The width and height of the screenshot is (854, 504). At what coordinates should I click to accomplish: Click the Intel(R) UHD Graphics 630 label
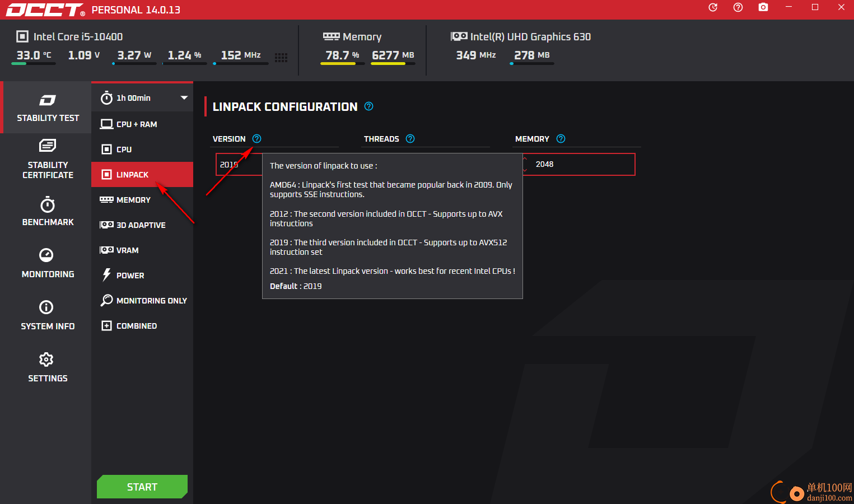(x=530, y=36)
